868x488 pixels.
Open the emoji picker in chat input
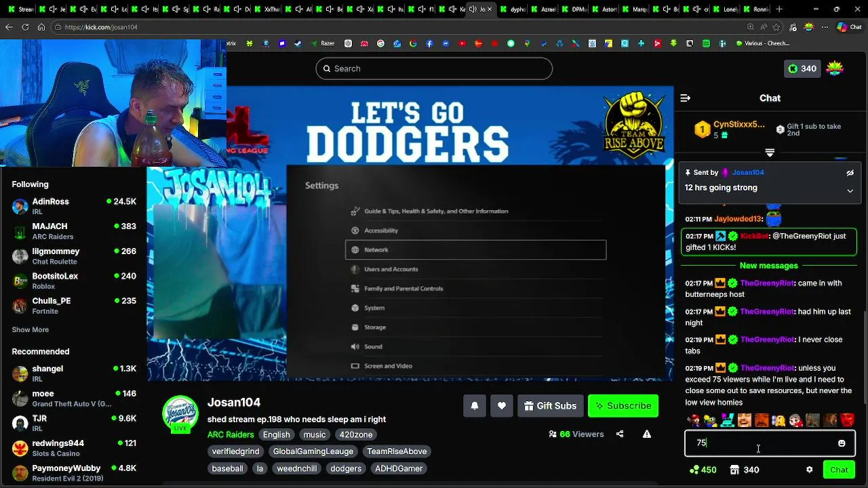(x=842, y=443)
